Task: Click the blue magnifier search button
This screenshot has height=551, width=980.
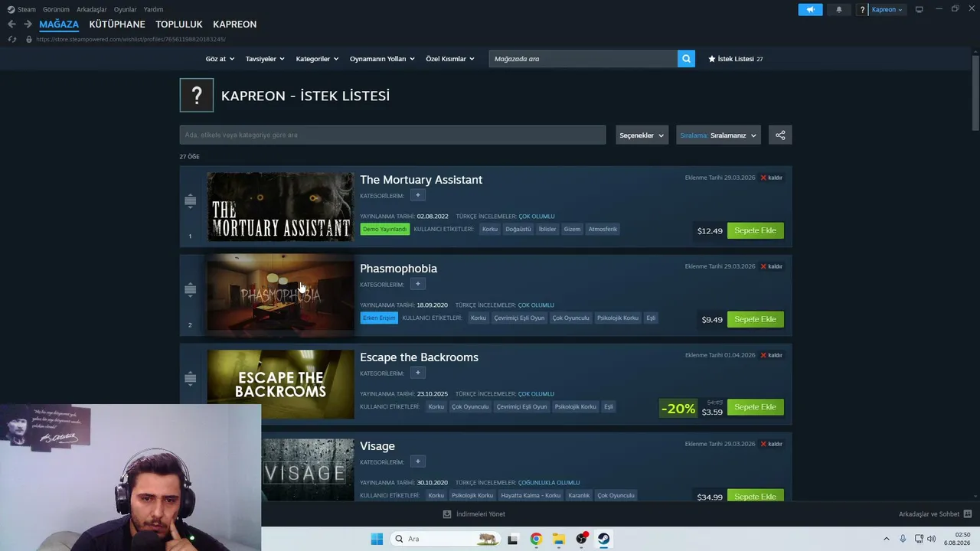Action: click(x=686, y=59)
